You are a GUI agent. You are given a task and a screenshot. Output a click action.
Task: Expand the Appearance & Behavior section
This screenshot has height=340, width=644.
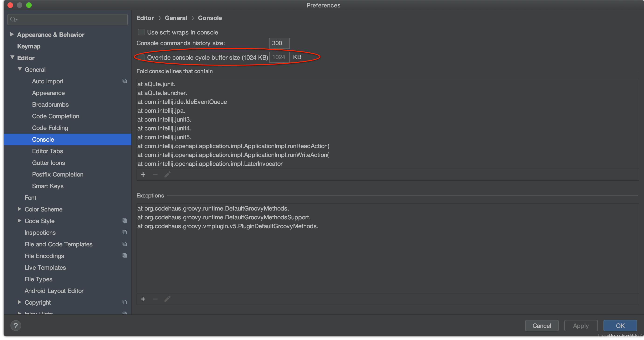tap(12, 34)
